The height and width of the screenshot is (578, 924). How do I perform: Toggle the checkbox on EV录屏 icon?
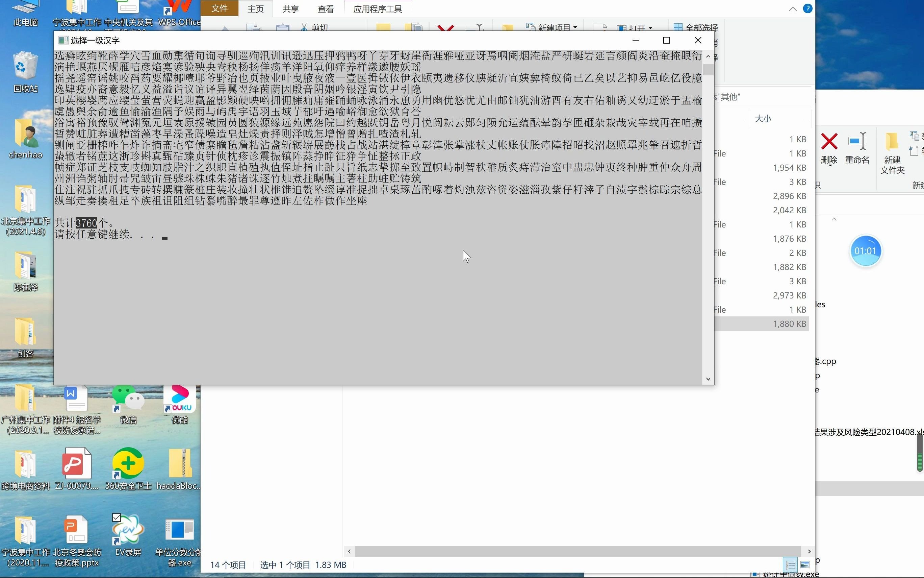tap(117, 517)
